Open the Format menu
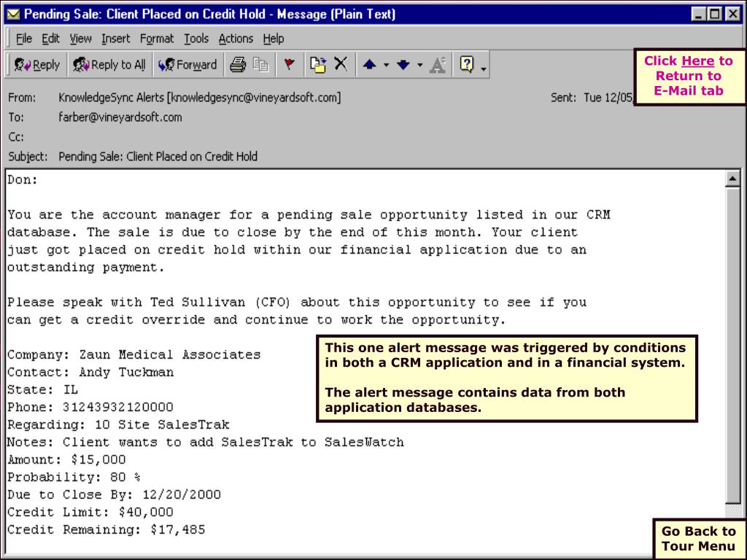747x560 pixels. (157, 39)
